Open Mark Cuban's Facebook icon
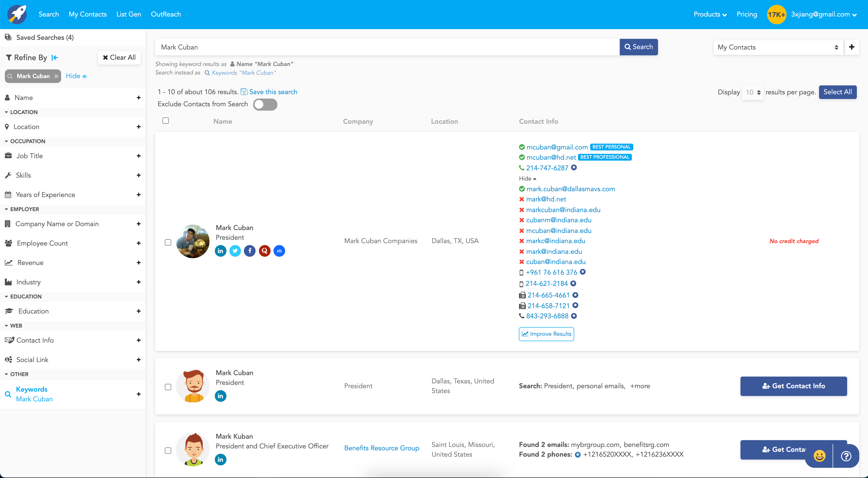 coord(250,251)
